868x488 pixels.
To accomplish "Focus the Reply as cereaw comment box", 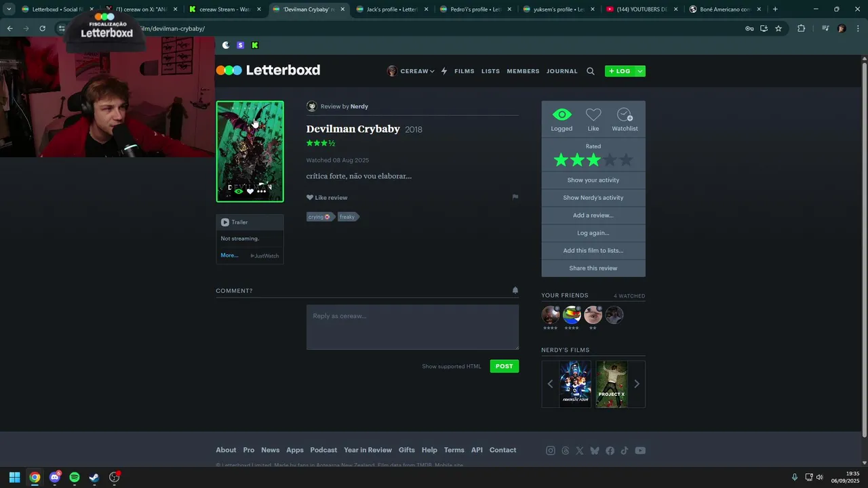I will tap(412, 327).
